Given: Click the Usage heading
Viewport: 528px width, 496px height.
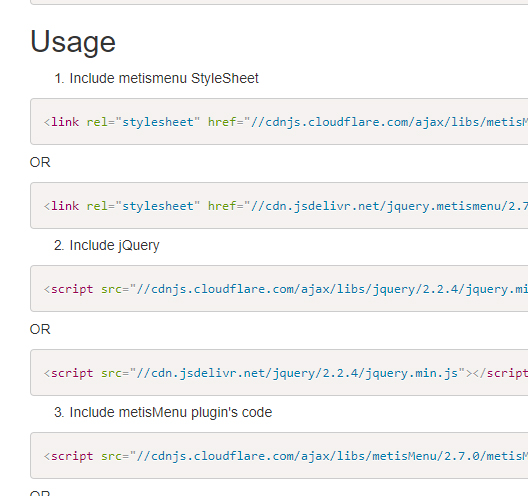Looking at the screenshot, I should (73, 42).
